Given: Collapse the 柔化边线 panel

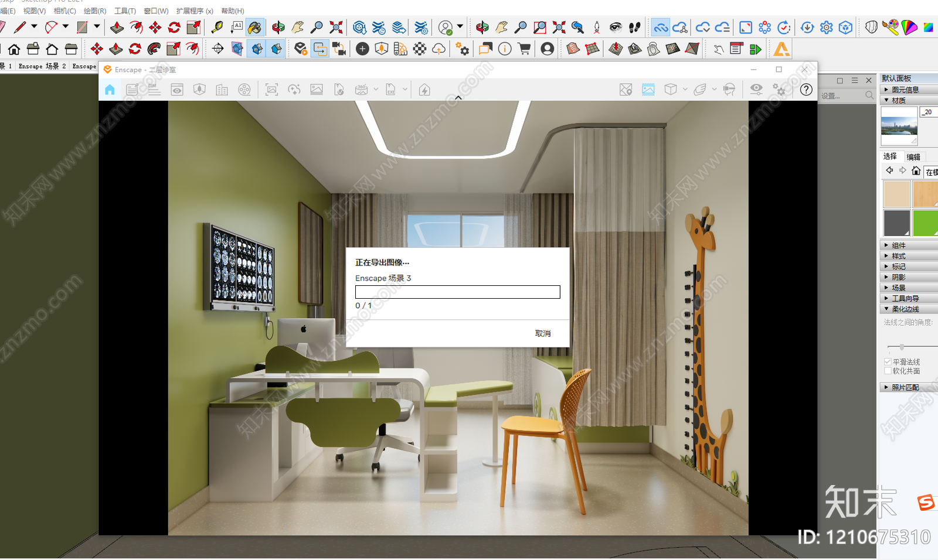Looking at the screenshot, I should point(909,309).
